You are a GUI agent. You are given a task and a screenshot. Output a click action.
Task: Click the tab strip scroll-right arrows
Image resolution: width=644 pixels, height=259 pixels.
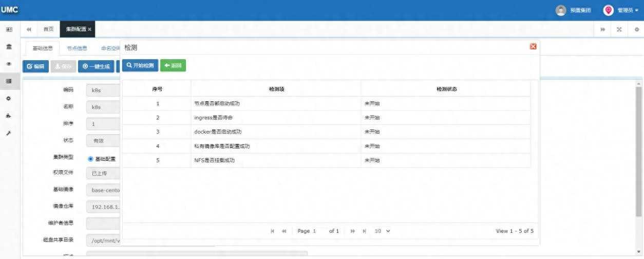(603, 29)
